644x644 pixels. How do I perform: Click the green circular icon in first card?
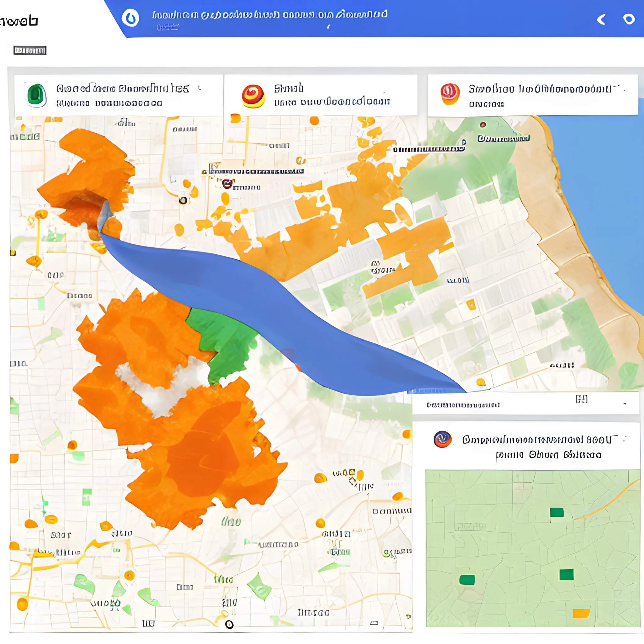[36, 95]
